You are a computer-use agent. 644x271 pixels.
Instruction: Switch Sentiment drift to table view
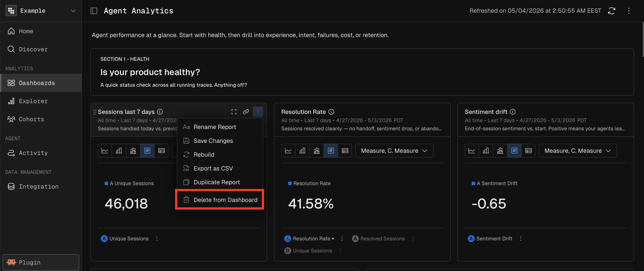point(529,151)
